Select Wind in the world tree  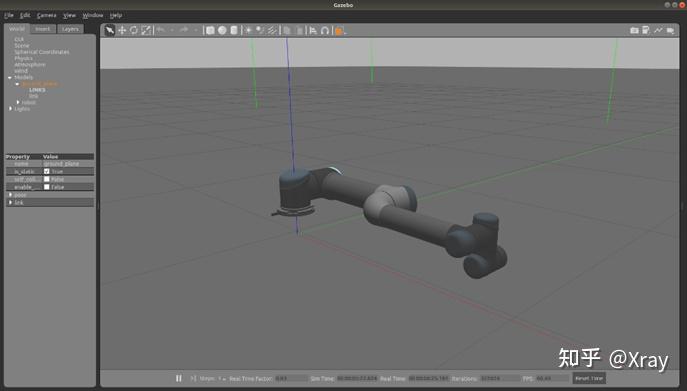21,71
